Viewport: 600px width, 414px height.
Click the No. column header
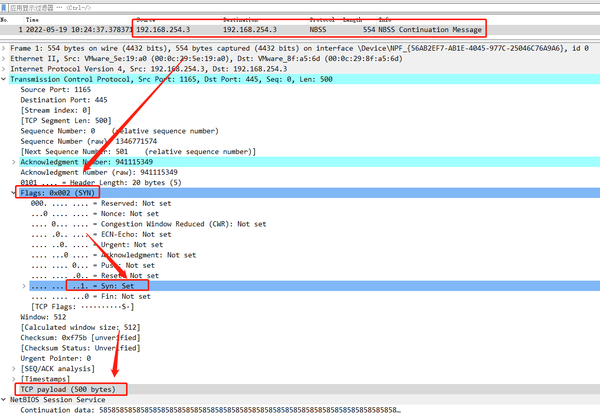pyautogui.click(x=4, y=20)
